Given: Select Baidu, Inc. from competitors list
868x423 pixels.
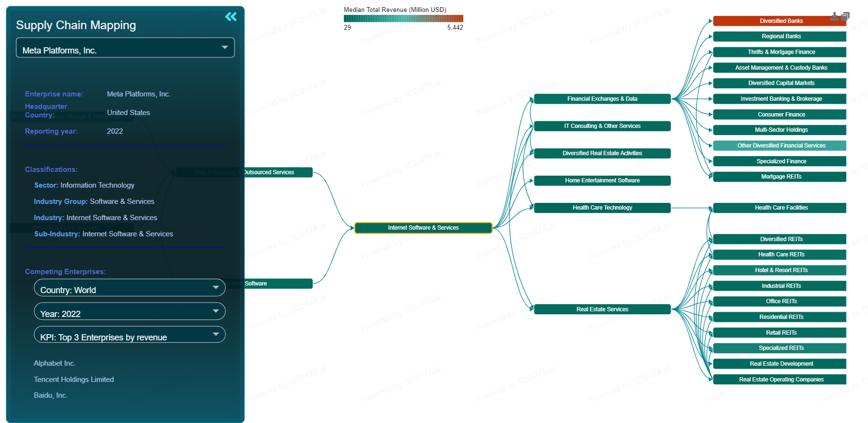Looking at the screenshot, I should (x=50, y=395).
